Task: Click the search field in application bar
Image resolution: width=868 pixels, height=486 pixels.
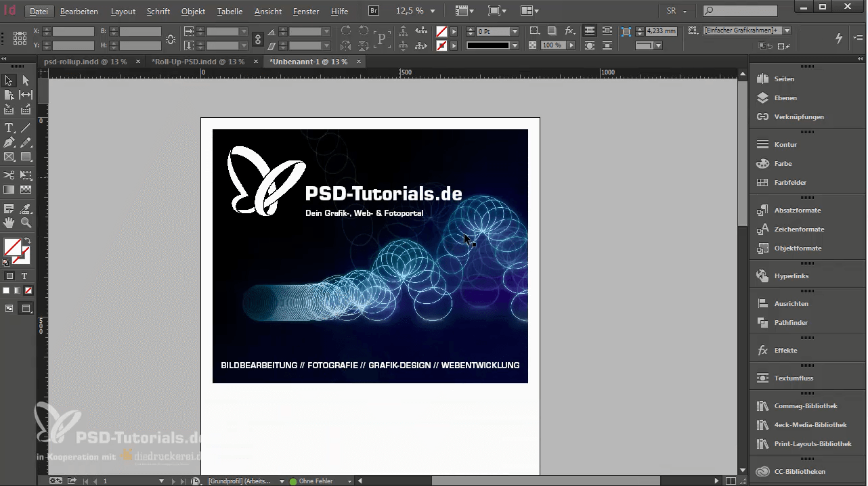Action: tap(740, 11)
